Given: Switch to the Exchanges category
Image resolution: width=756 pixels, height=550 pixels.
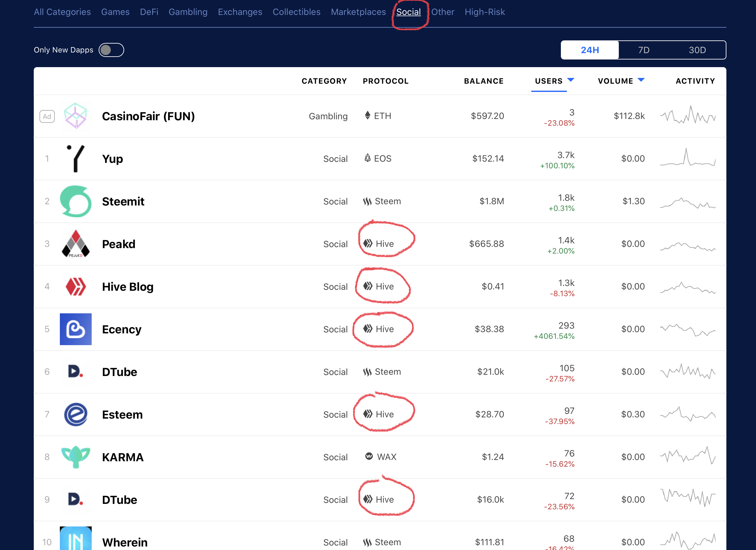Looking at the screenshot, I should pyautogui.click(x=240, y=12).
